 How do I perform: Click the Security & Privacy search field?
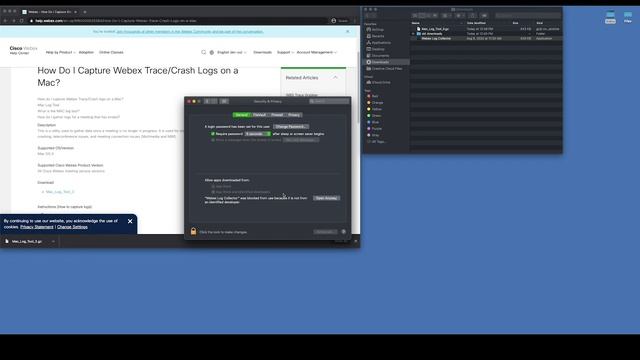click(329, 101)
